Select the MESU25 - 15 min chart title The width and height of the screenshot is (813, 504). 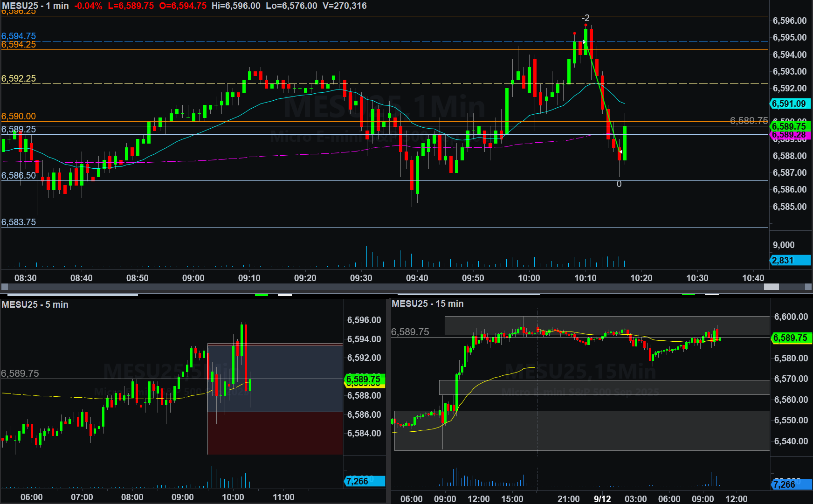(x=427, y=304)
